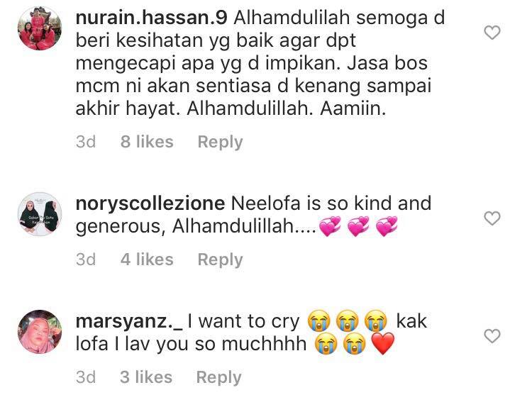The height and width of the screenshot is (407, 532).
Task: Open the 3 likes list
Action: click(x=146, y=377)
